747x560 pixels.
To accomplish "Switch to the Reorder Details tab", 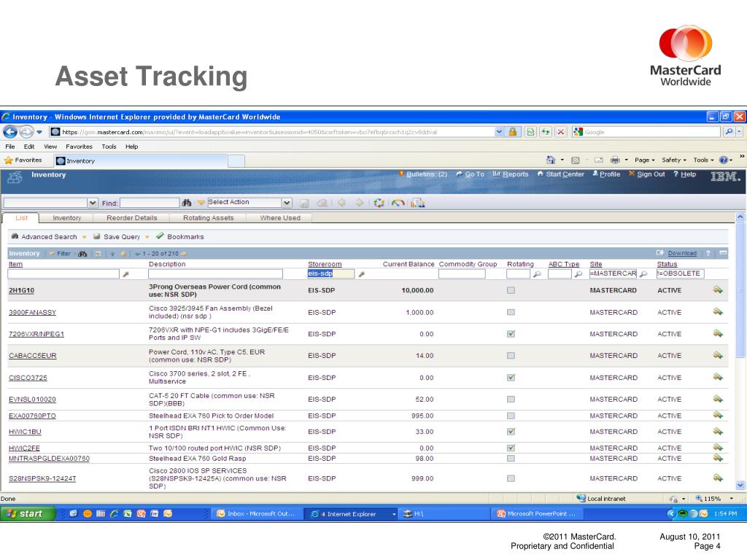I will [132, 218].
